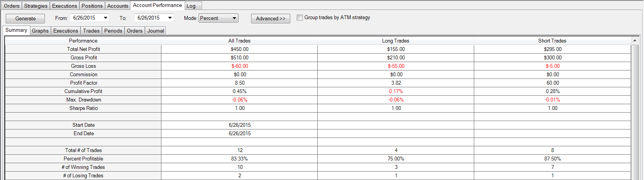The width and height of the screenshot is (644, 180).
Task: Open the Accounts tab
Action: 118,6
